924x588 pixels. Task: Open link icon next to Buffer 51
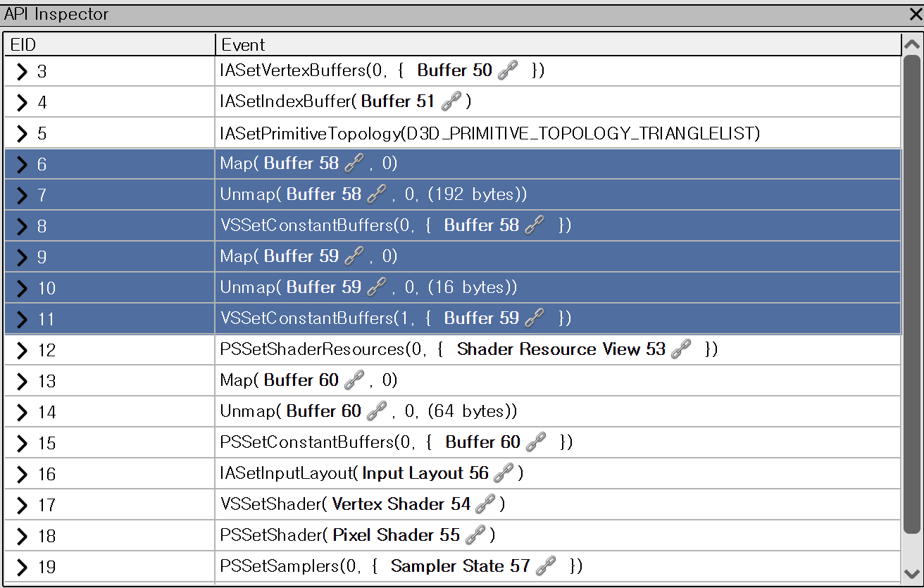point(451,101)
